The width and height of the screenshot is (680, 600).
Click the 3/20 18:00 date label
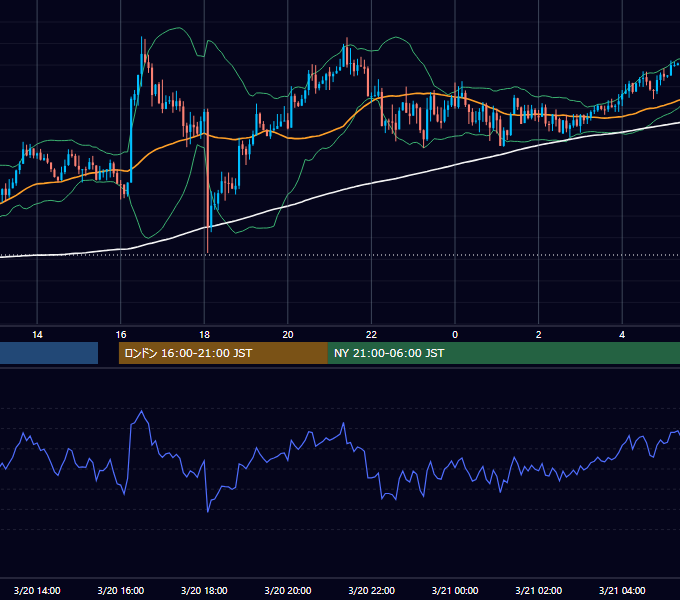click(204, 590)
